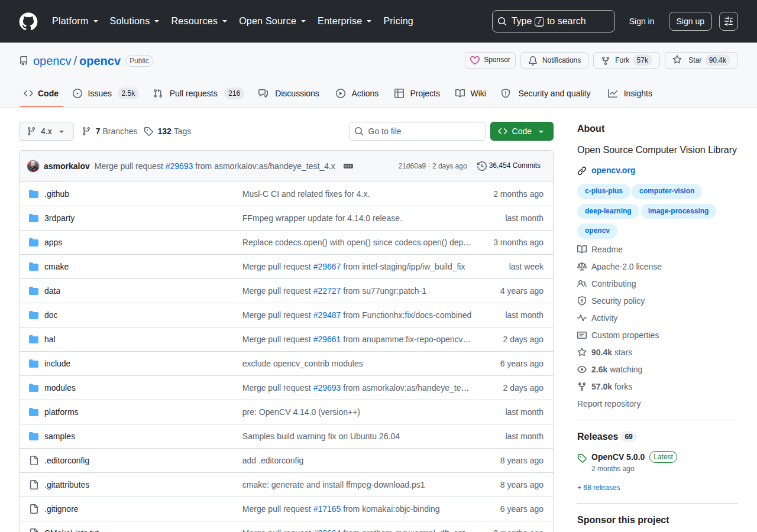This screenshot has width=757, height=532.
Task: Click the Sign in link
Action: [x=642, y=21]
